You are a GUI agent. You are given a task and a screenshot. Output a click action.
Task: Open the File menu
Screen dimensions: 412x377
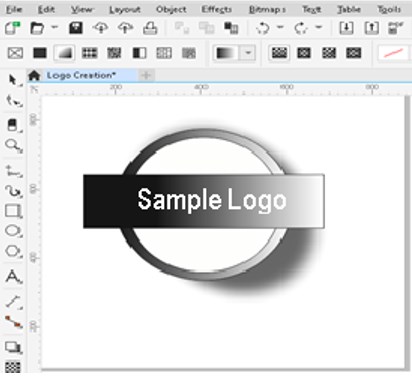(14, 9)
